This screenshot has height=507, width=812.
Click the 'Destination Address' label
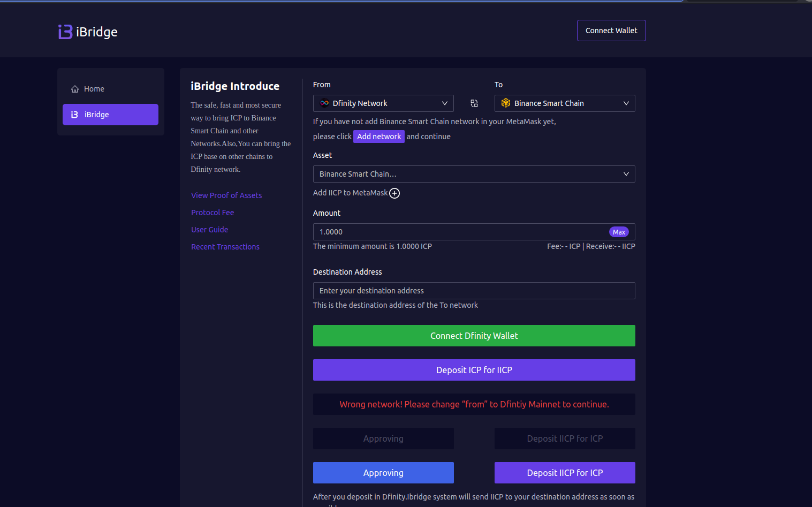click(x=347, y=272)
